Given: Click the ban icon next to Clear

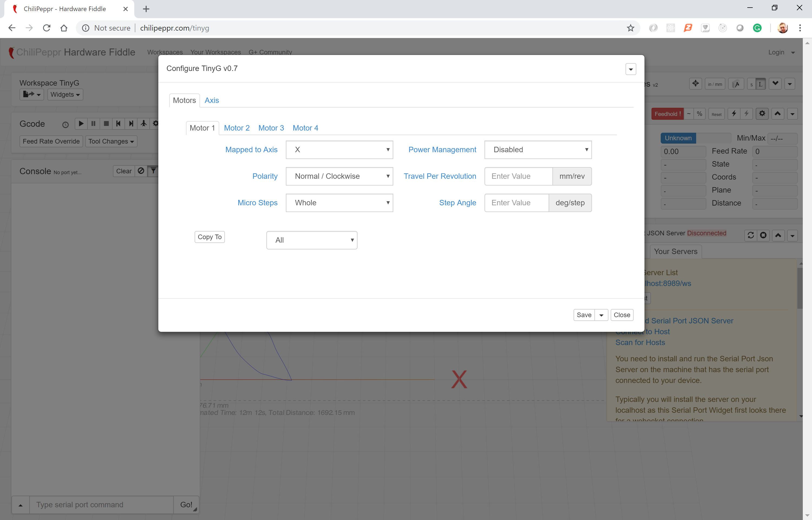Looking at the screenshot, I should 141,171.
